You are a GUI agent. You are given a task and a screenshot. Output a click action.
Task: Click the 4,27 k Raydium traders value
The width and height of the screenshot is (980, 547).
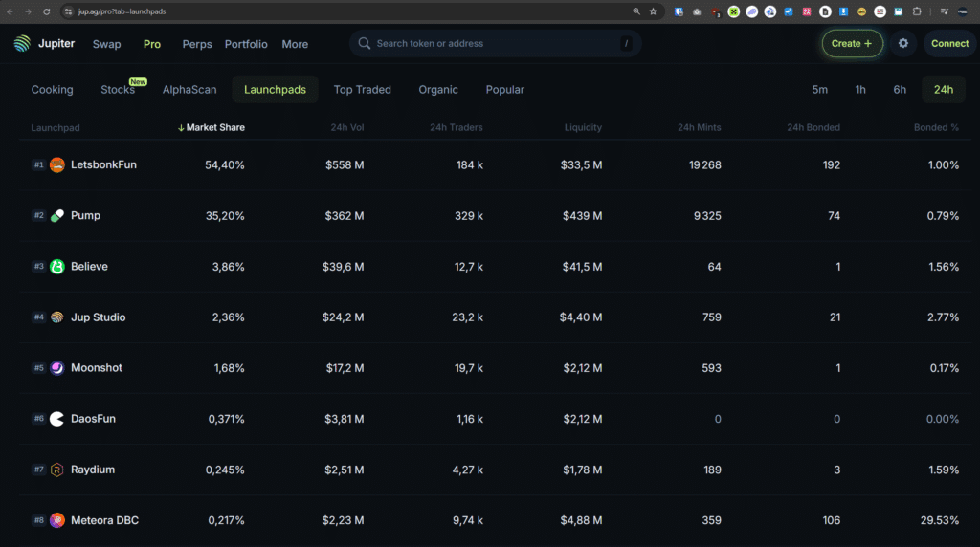[x=467, y=470]
